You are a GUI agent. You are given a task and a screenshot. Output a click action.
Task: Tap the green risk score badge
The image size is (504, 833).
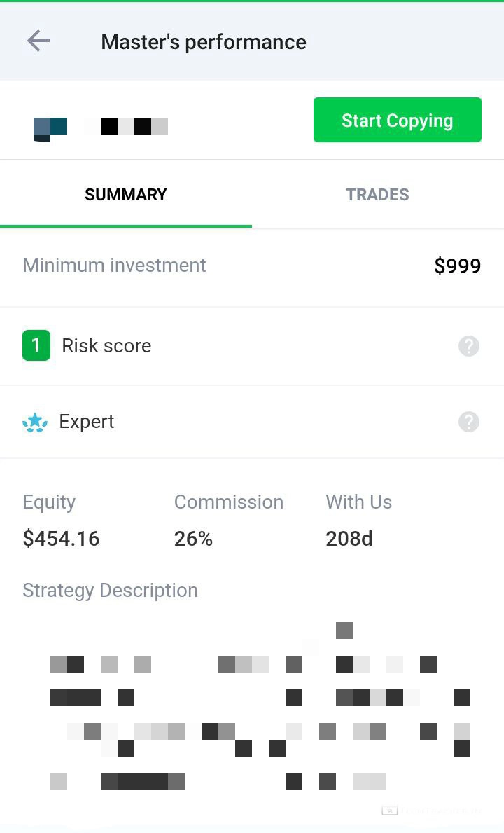click(x=36, y=346)
